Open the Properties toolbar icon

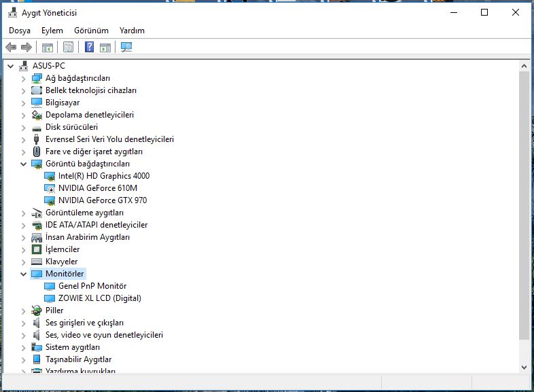pos(68,47)
